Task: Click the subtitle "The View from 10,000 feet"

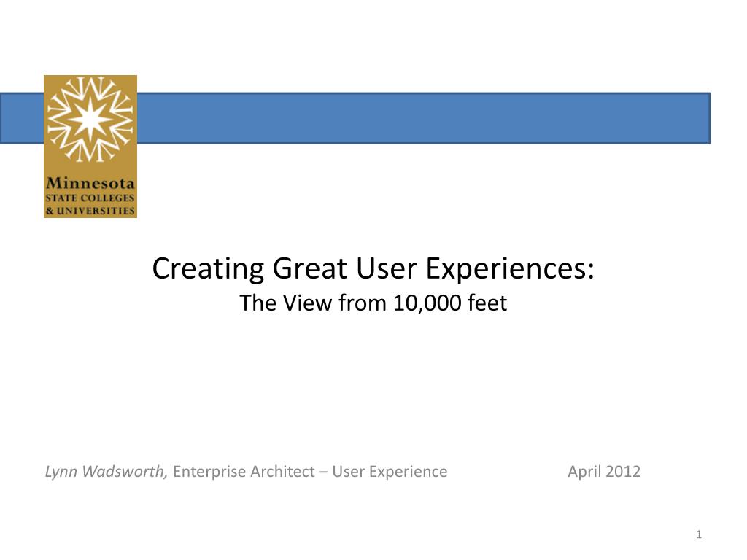Action: [373, 303]
